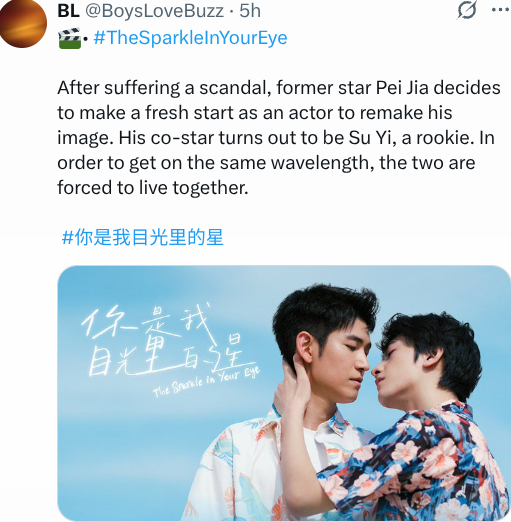Viewport: 511px width, 522px height.
Task: Open the three-dot more options menu
Action: click(501, 10)
